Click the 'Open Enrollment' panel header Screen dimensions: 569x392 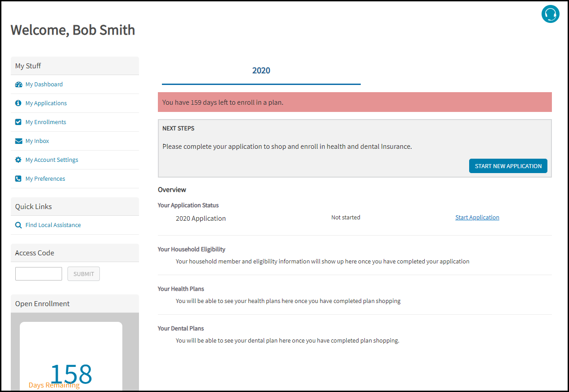point(75,303)
